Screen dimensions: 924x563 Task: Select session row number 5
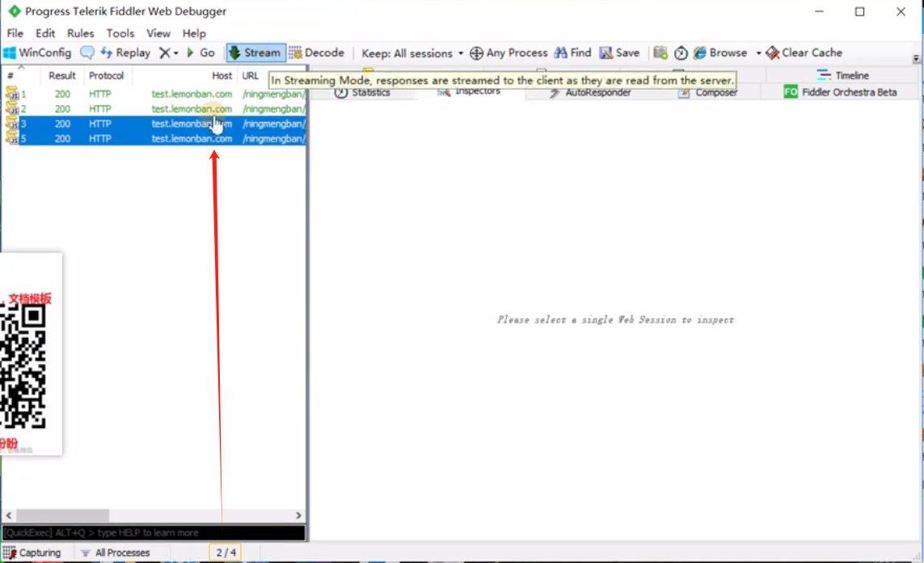click(154, 138)
